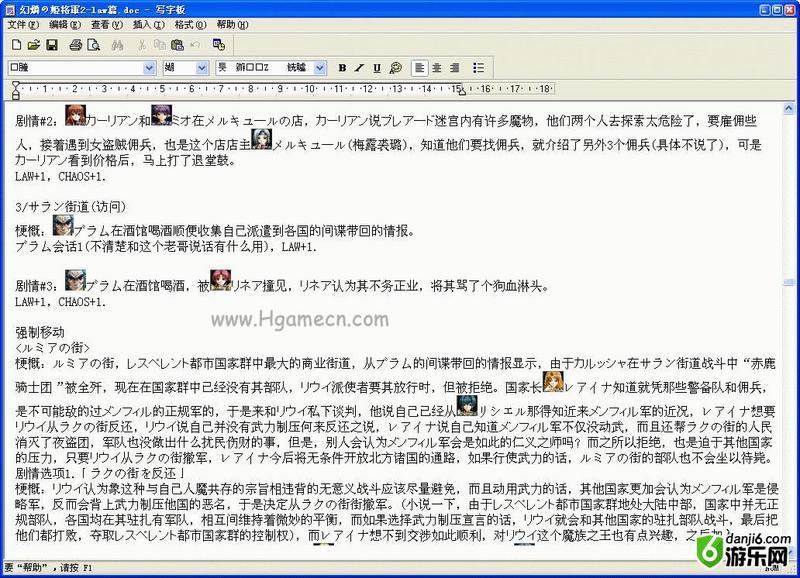Expand the font script dropdown
The width and height of the screenshot is (800, 578).
pos(321,67)
